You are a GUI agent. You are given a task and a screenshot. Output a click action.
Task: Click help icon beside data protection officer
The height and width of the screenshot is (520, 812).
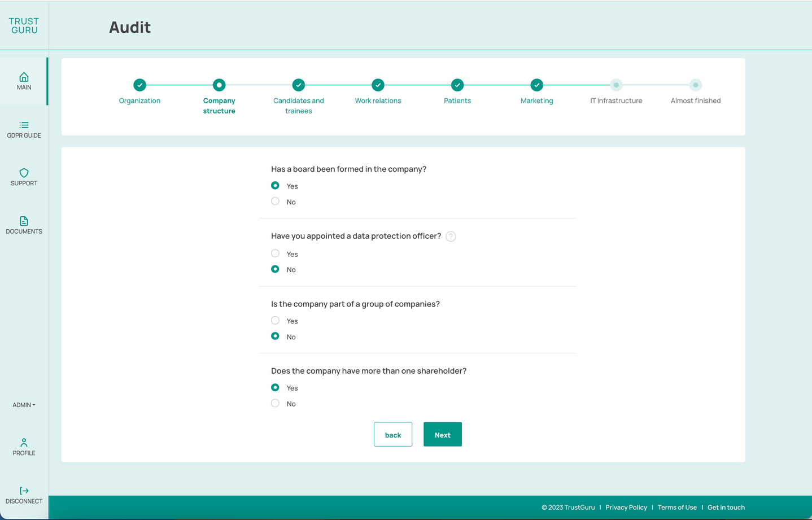click(x=451, y=237)
